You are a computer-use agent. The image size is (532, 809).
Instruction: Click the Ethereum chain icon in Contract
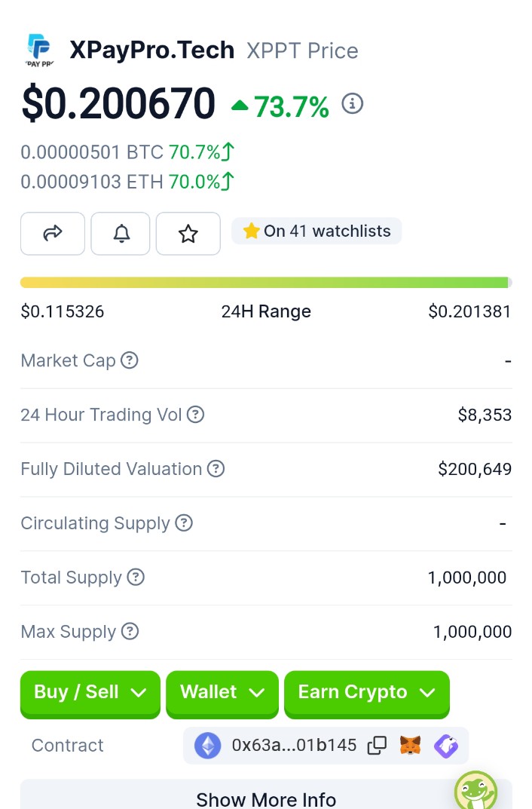tap(208, 746)
